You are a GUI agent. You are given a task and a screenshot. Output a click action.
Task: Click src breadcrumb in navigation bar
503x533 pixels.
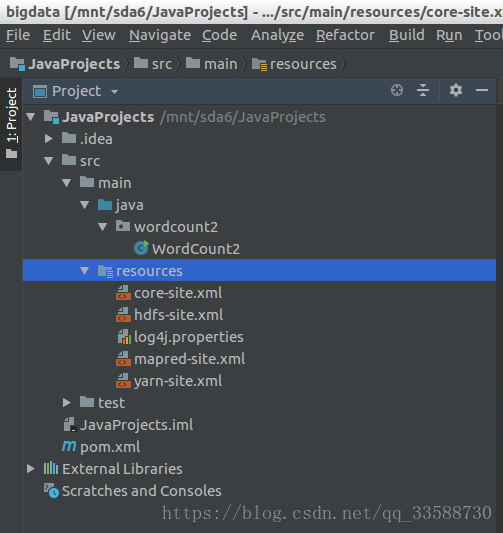click(x=153, y=64)
